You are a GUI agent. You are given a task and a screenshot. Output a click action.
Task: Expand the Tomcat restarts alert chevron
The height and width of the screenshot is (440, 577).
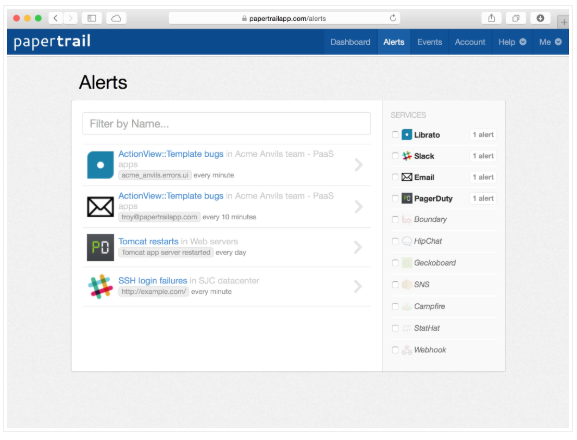pyautogui.click(x=358, y=247)
